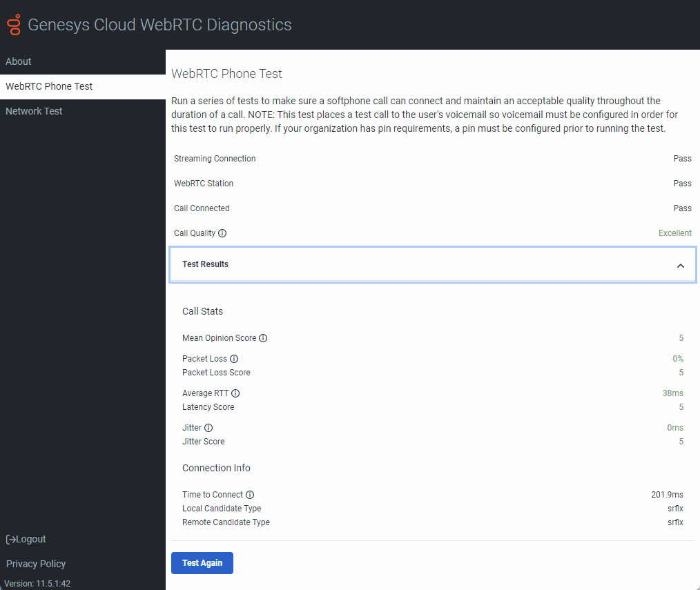
Task: Click the Version 11.5.1:42 label
Action: pos(37,584)
